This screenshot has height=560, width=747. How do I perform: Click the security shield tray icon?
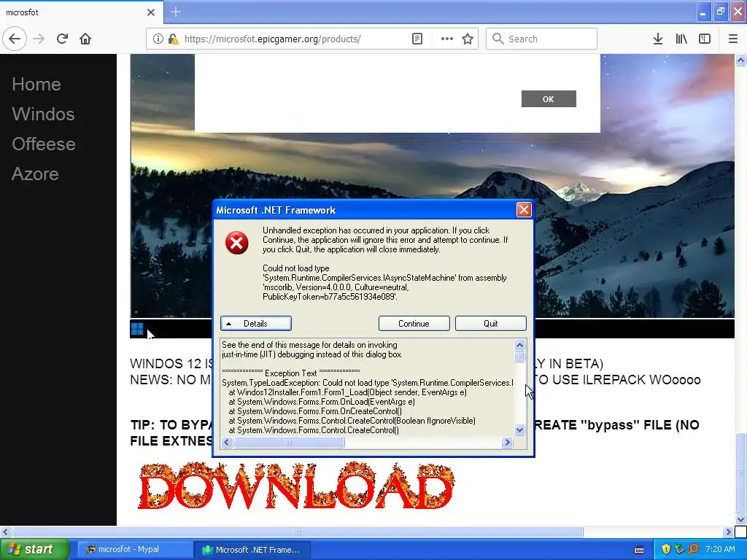pos(666,550)
